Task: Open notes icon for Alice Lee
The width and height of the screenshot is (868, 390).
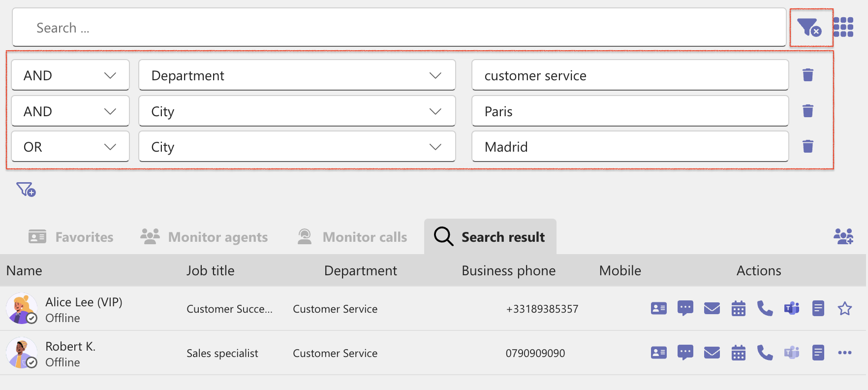Action: click(x=818, y=309)
